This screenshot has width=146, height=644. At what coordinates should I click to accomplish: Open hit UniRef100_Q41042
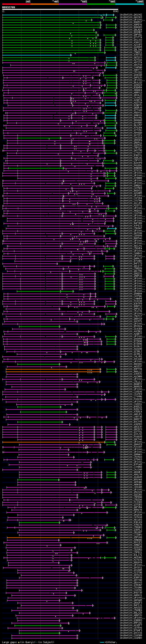pos(131,15)
